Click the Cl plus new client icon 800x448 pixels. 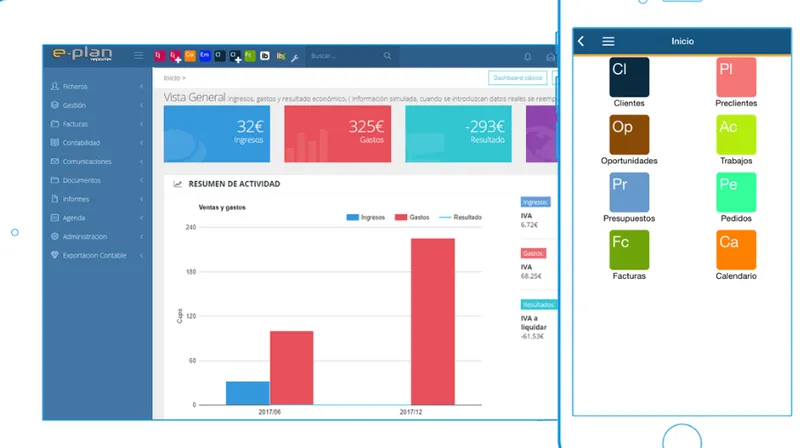click(235, 56)
